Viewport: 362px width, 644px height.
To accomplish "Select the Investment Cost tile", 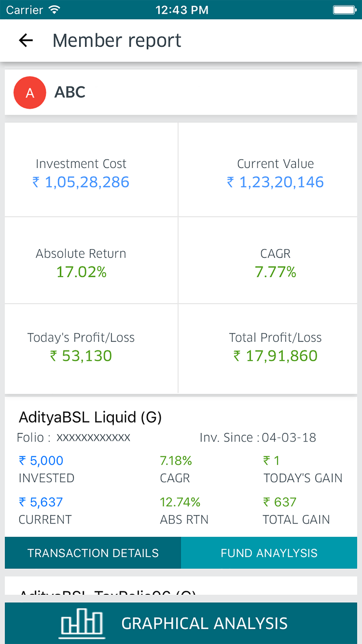I will point(91,170).
